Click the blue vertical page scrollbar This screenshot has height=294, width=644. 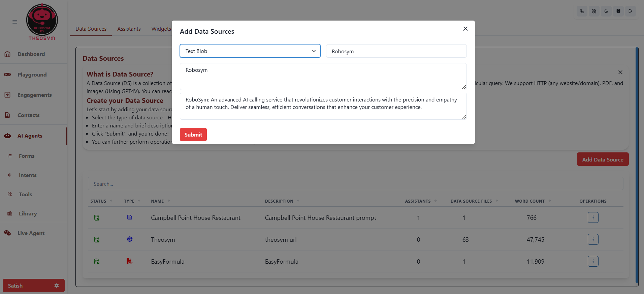point(637,165)
